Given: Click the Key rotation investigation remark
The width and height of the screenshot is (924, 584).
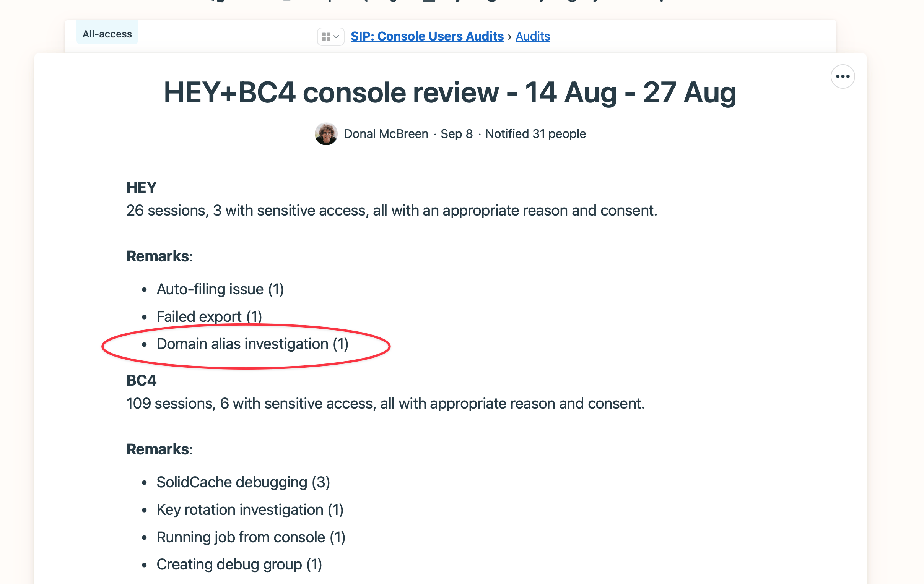Looking at the screenshot, I should (250, 509).
